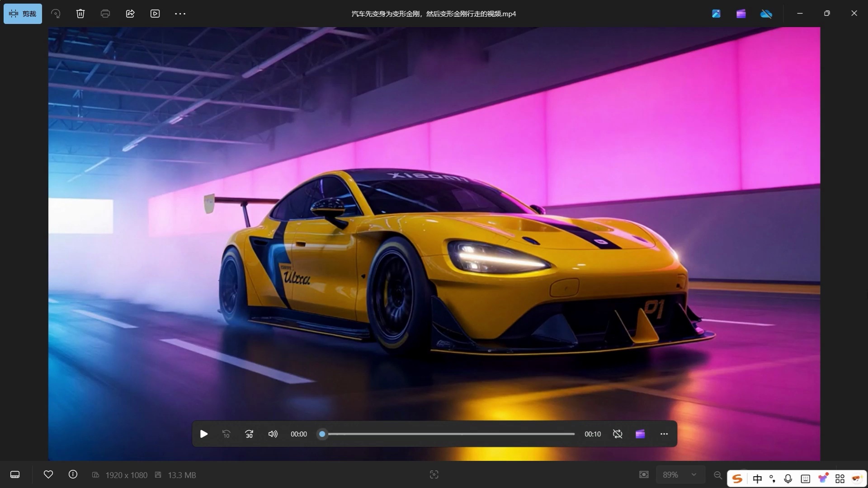Edit with Clipchamp from the playback bar

click(x=640, y=434)
